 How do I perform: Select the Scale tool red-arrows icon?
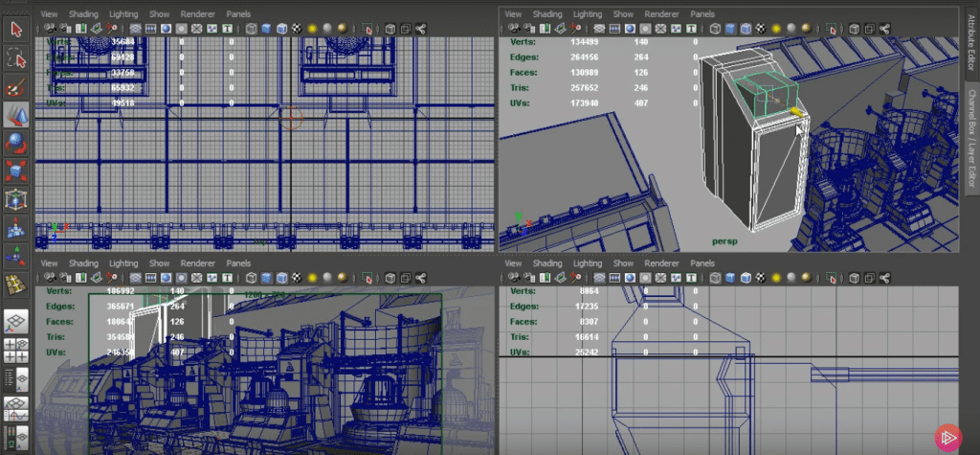coord(15,171)
